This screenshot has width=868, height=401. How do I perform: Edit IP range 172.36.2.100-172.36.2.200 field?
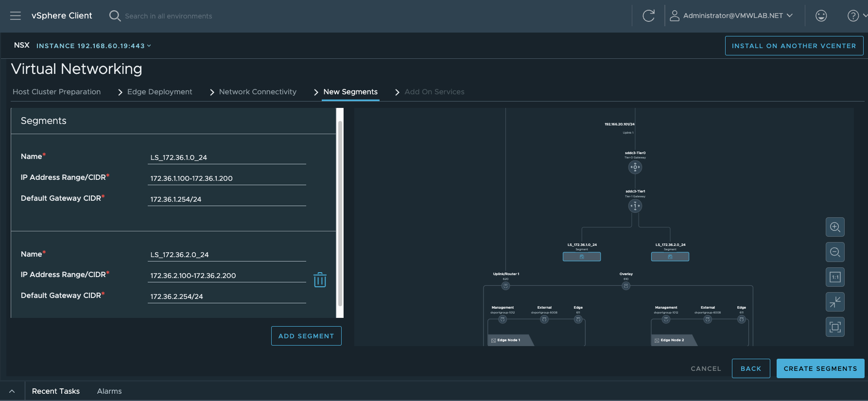pyautogui.click(x=227, y=276)
